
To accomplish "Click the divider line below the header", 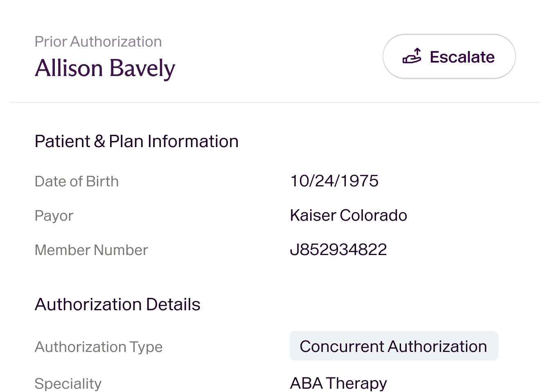I will point(275,102).
